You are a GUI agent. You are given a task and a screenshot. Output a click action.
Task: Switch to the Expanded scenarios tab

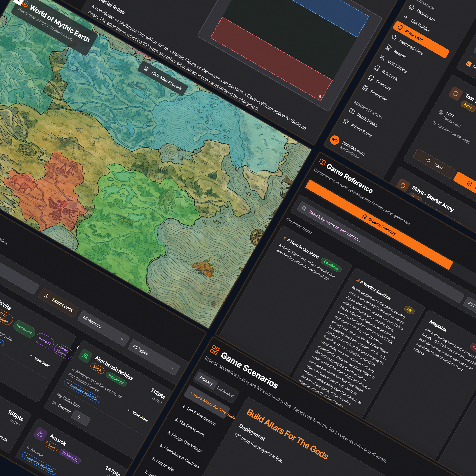coord(225,392)
